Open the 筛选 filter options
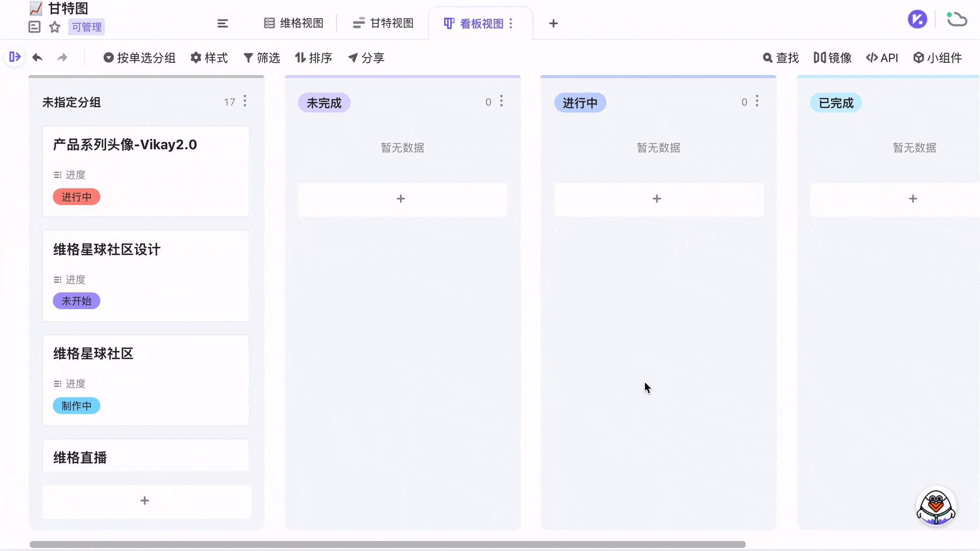980x551 pixels. tap(262, 58)
